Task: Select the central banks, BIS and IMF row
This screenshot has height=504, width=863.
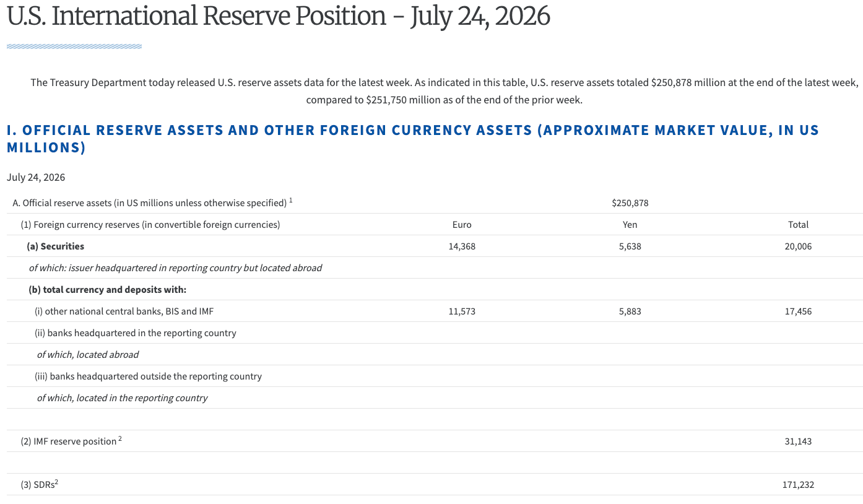Action: point(434,311)
